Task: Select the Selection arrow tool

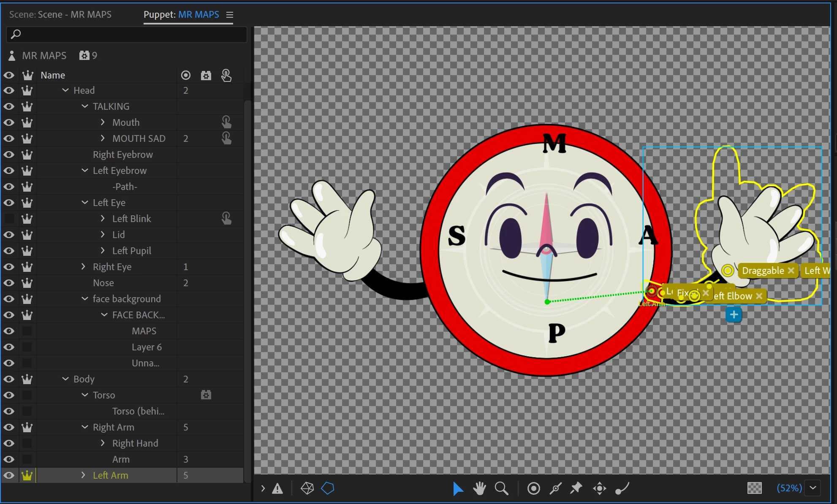Action: pos(457,488)
